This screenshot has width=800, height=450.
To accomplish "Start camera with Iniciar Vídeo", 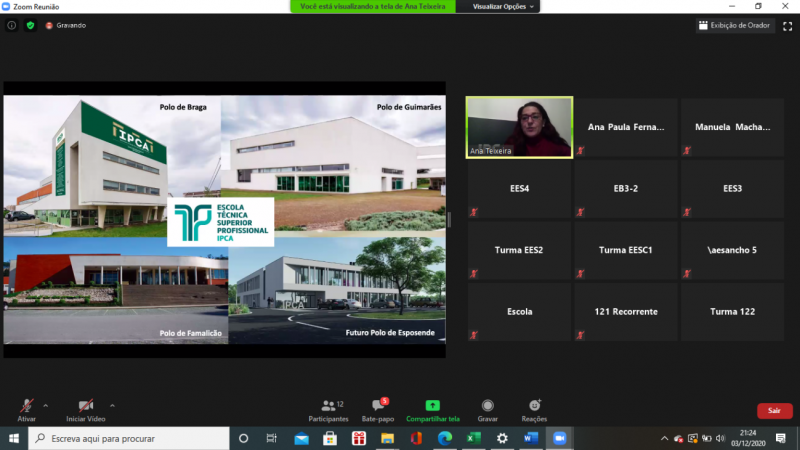I will pyautogui.click(x=86, y=410).
